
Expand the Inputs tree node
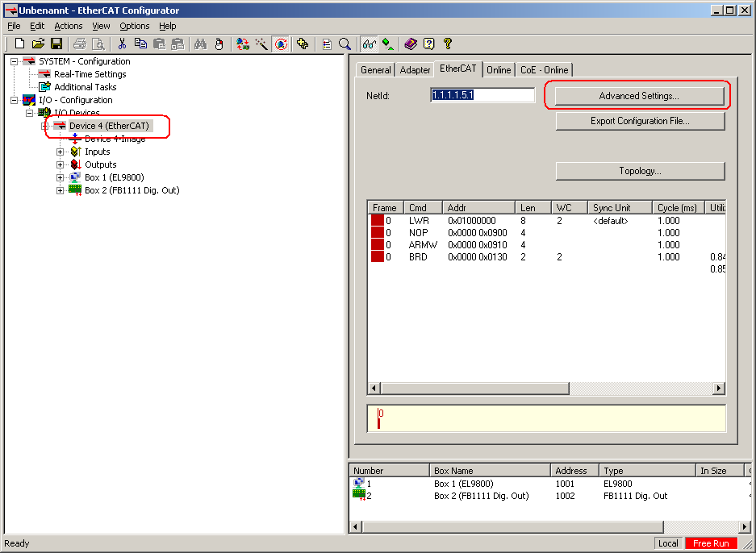61,152
